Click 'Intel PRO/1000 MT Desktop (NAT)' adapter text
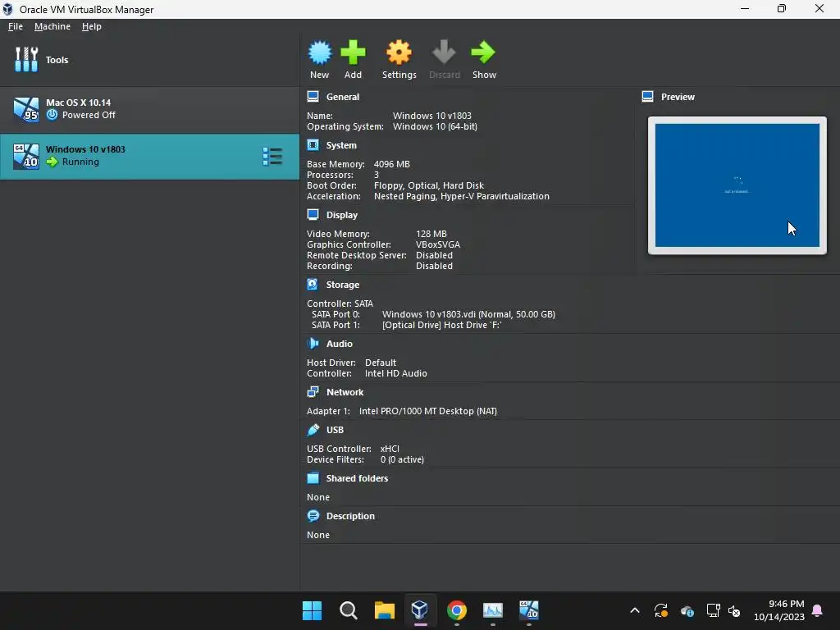The image size is (840, 630). pos(428,412)
